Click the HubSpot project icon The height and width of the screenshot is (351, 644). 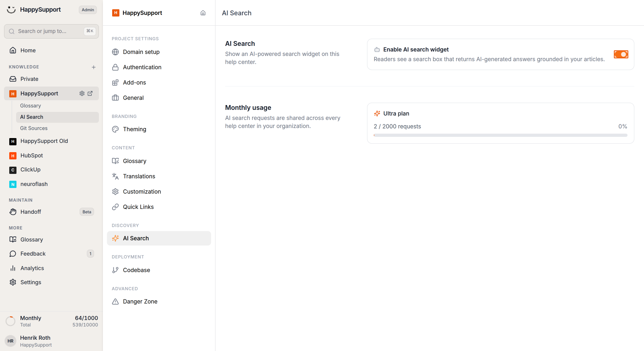[x=13, y=156]
